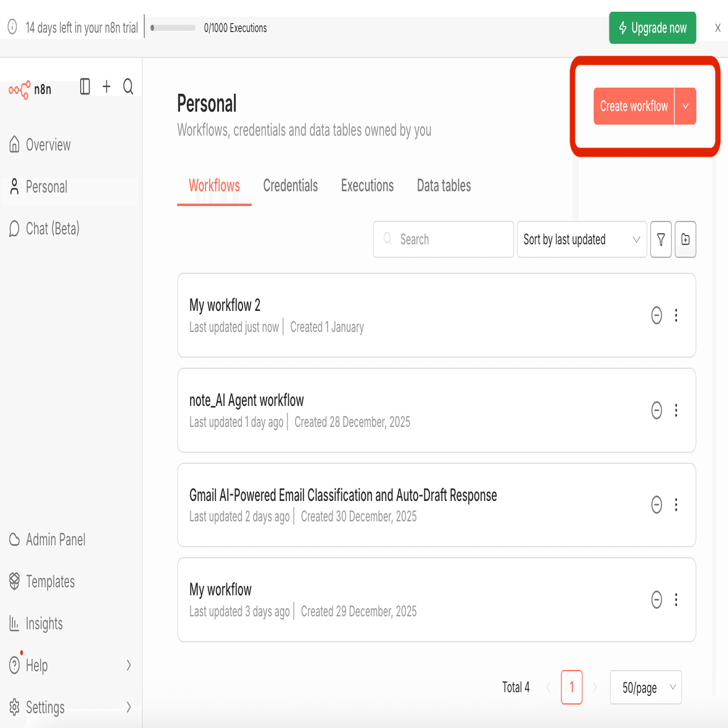Screen dimensions: 728x728
Task: Select page 1 in pagination
Action: [571, 687]
